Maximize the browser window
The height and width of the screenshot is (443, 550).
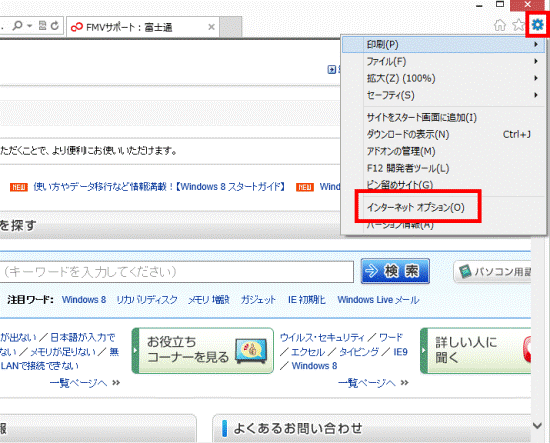click(500, 5)
